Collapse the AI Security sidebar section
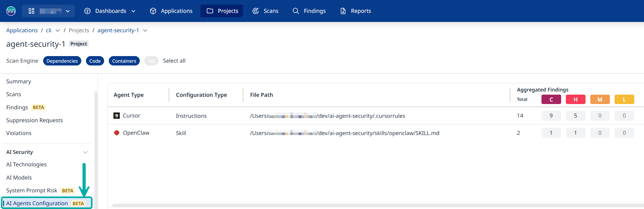The image size is (644, 209). (x=85, y=152)
